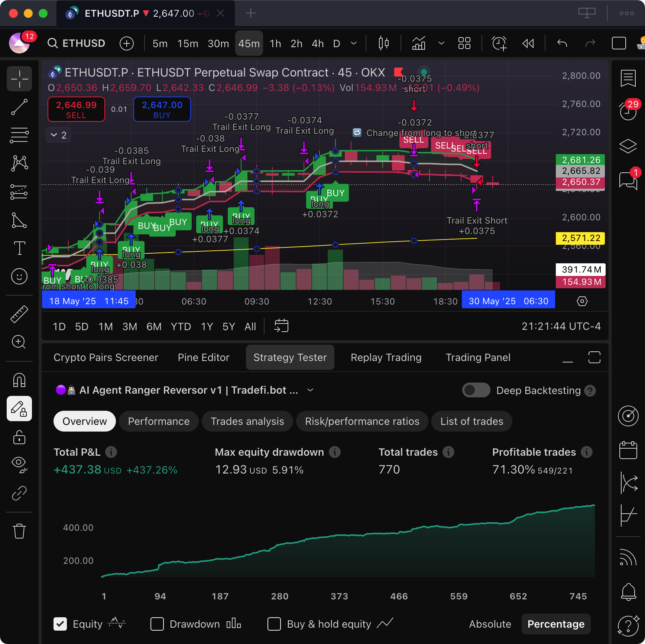Open the Fibonacci retracement tool

coord(19,135)
